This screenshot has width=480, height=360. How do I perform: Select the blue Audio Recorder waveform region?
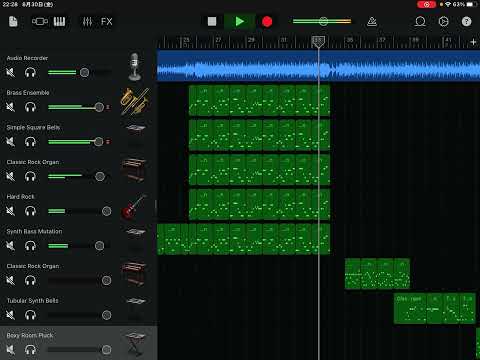point(318,66)
